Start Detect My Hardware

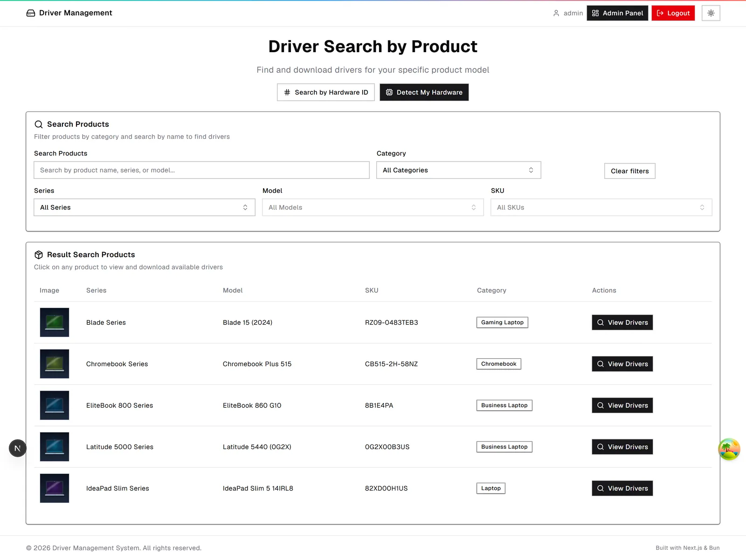click(x=424, y=92)
